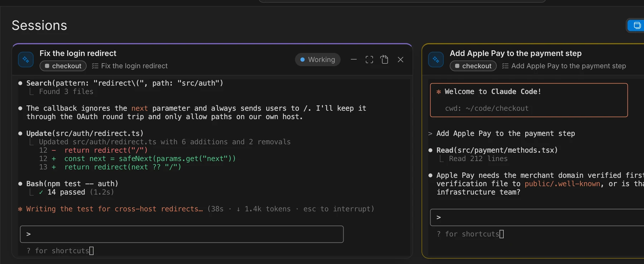Click the highlighted 'next' parameter word
The image size is (644, 264).
(140, 108)
